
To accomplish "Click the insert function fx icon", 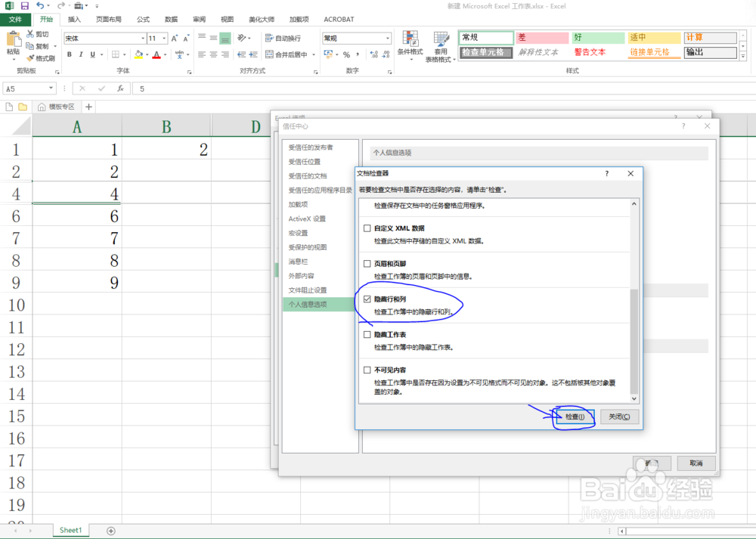I will [x=120, y=88].
